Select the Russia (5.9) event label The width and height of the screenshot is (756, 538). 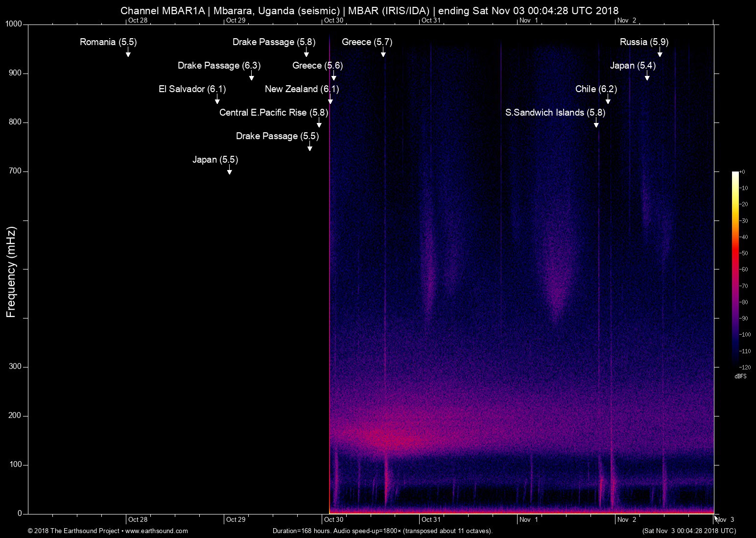point(644,42)
